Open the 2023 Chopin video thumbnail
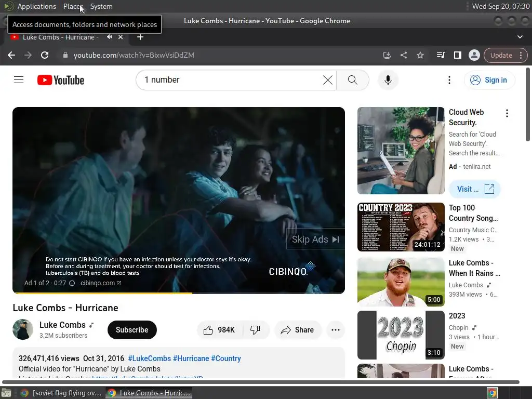Screen dimensions: 532x399 (401, 335)
